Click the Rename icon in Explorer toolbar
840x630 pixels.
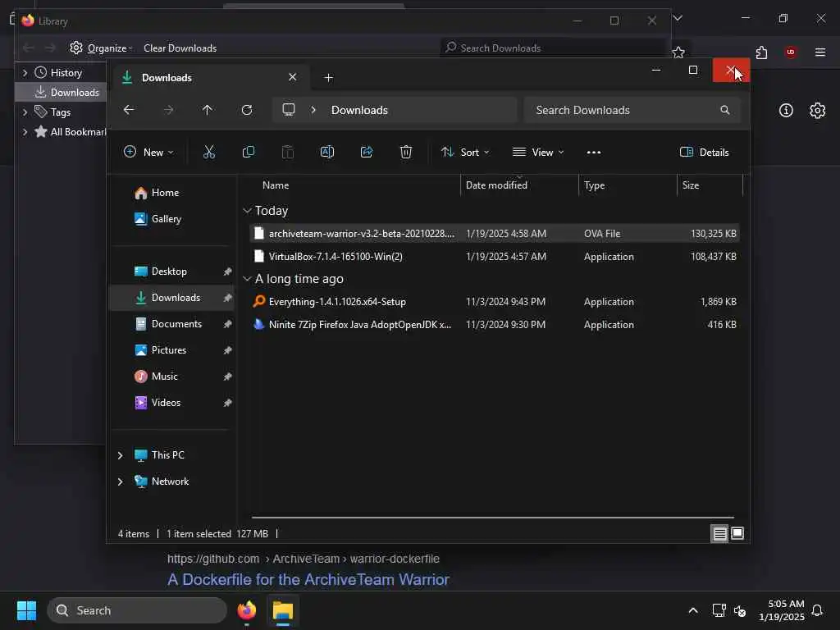point(326,152)
